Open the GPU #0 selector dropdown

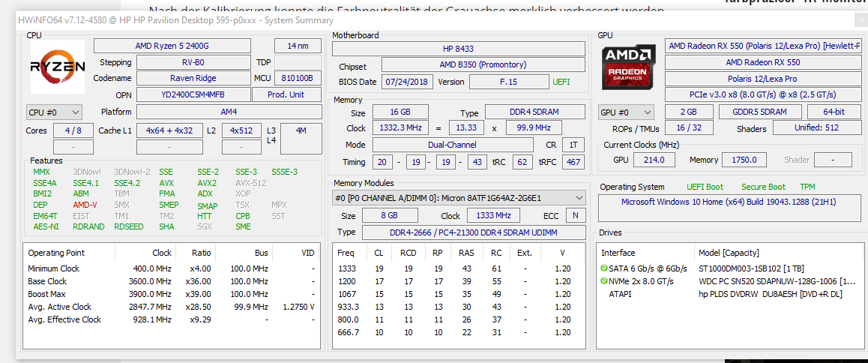626,112
